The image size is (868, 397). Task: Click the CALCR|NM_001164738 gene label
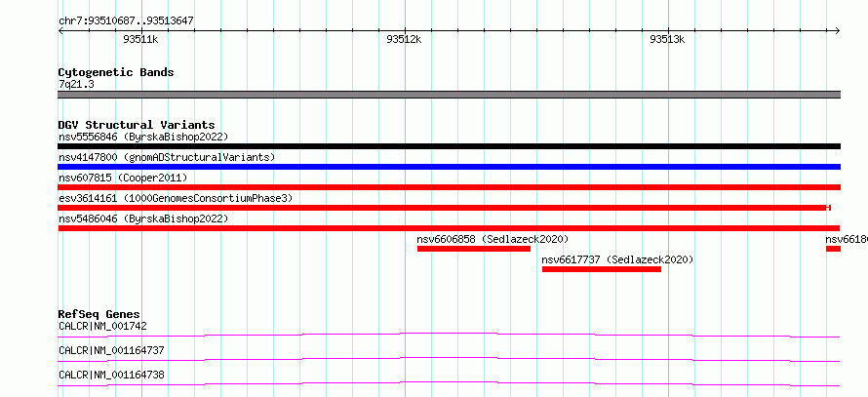point(111,375)
